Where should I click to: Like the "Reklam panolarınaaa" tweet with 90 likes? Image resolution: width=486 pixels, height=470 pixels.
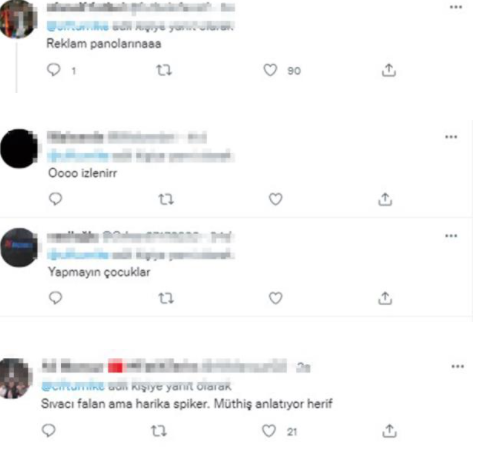coord(270,70)
